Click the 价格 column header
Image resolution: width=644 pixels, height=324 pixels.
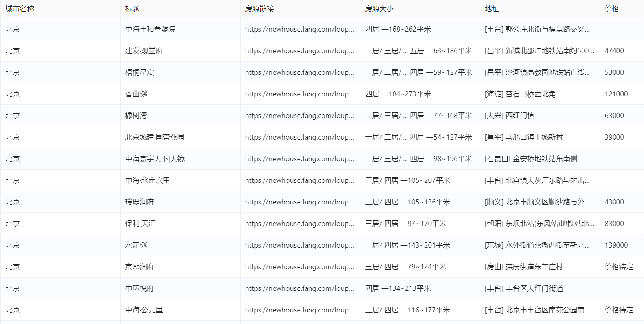coord(612,9)
